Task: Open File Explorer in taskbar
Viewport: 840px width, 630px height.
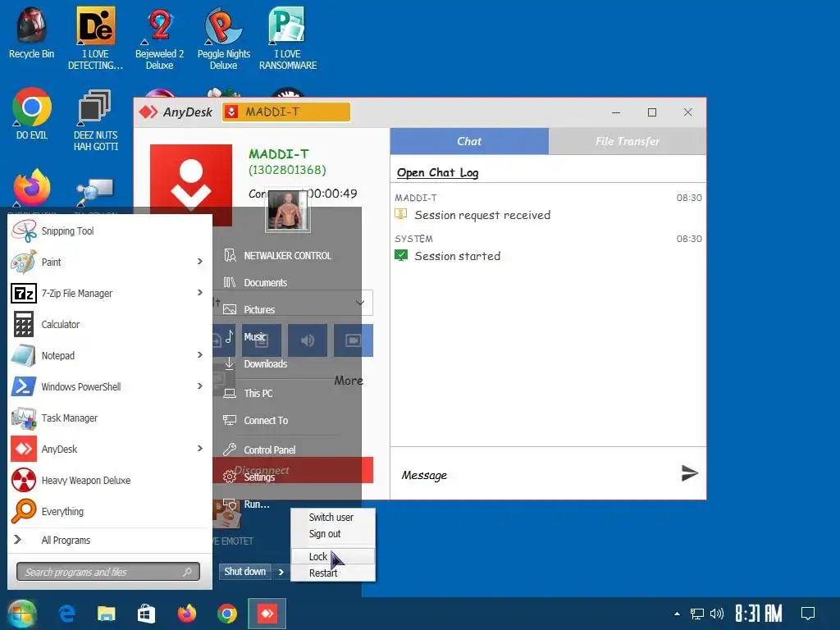Action: (107, 614)
